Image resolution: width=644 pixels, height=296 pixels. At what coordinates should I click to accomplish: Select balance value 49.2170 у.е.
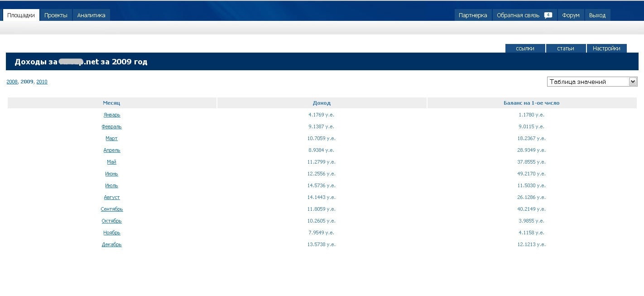click(532, 174)
